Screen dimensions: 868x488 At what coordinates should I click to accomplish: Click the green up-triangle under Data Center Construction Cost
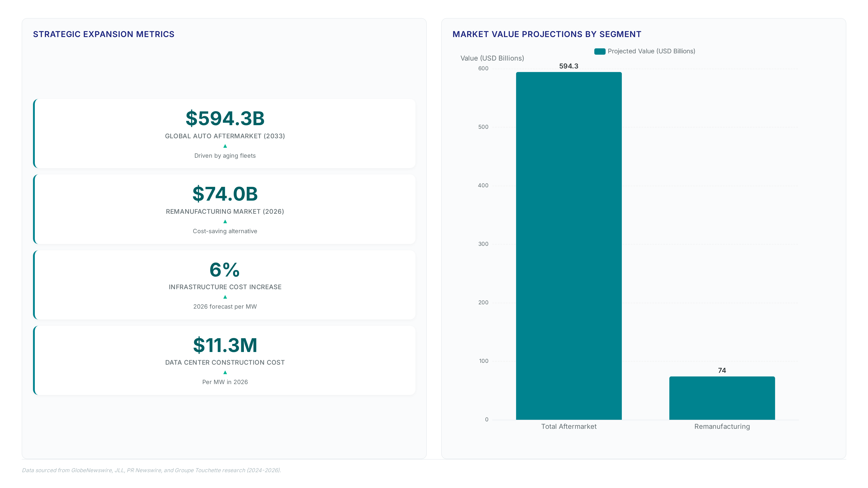(x=225, y=373)
